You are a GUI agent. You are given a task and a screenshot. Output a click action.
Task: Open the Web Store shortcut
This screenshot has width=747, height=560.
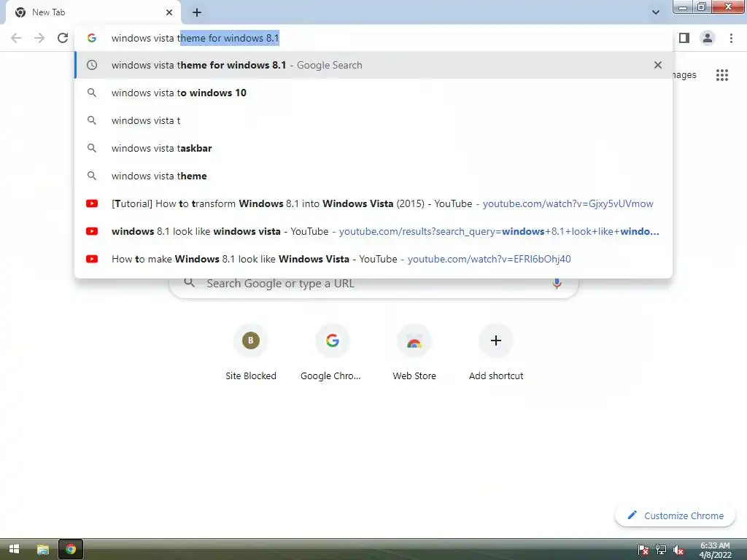click(x=414, y=352)
